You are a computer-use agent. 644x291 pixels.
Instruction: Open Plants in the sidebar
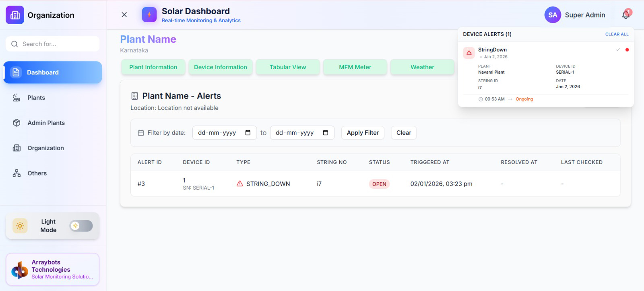[x=36, y=98]
